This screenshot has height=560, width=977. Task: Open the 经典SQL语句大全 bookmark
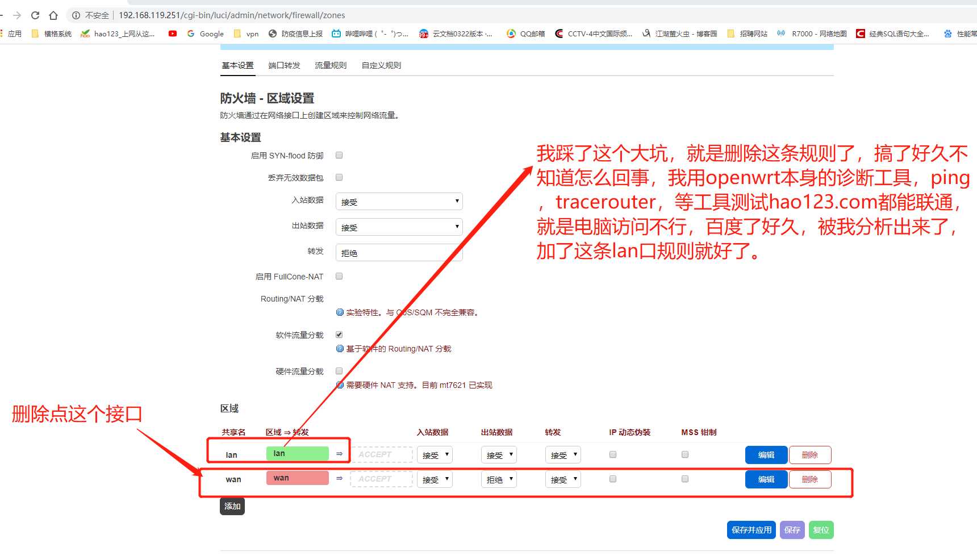point(893,34)
